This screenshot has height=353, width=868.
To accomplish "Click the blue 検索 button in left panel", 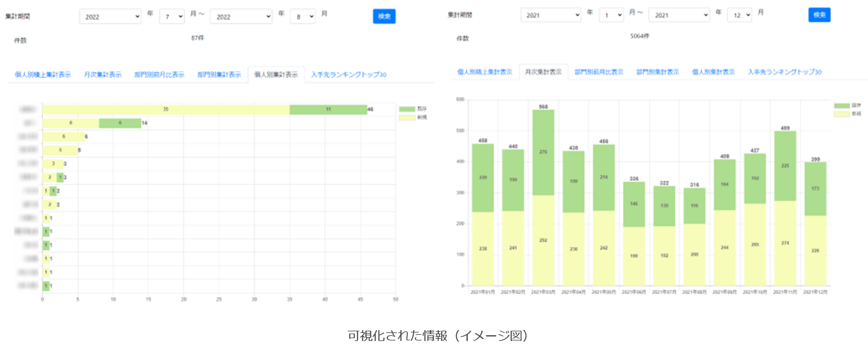I will point(384,17).
